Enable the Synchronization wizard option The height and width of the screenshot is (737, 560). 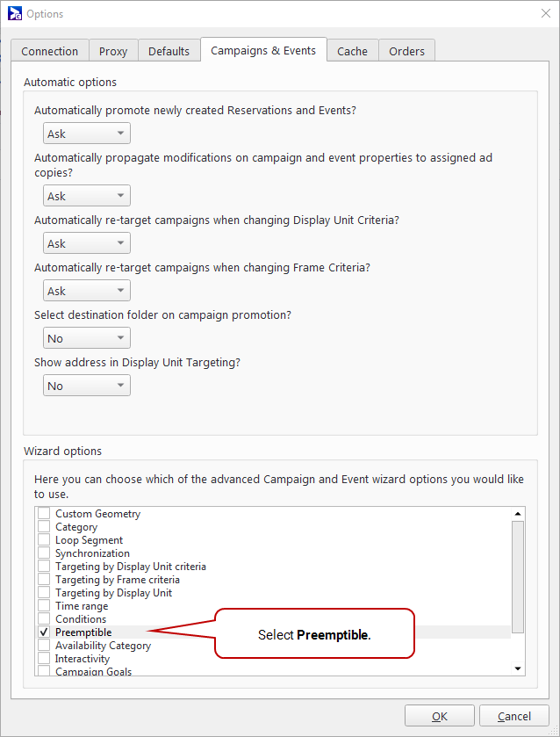tap(44, 553)
